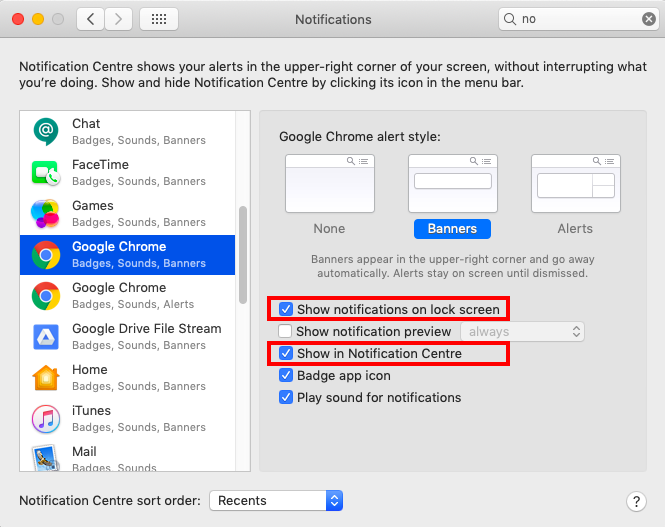Enable Show notification preview checkbox

point(285,331)
